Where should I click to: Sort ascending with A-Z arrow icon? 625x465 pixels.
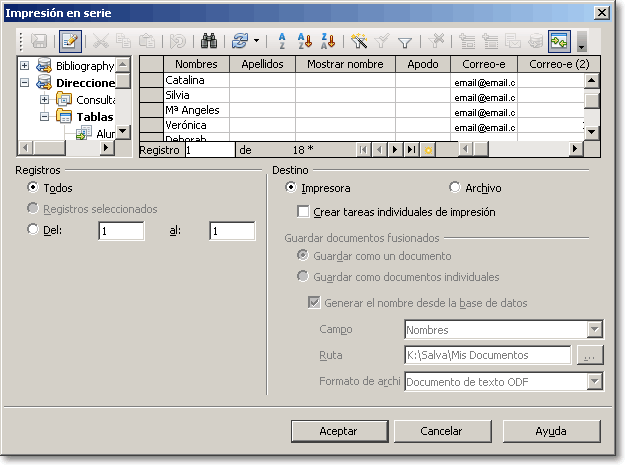(305, 41)
